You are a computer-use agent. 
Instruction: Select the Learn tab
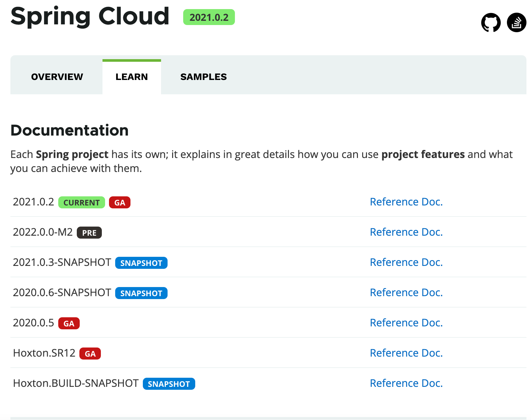click(131, 77)
